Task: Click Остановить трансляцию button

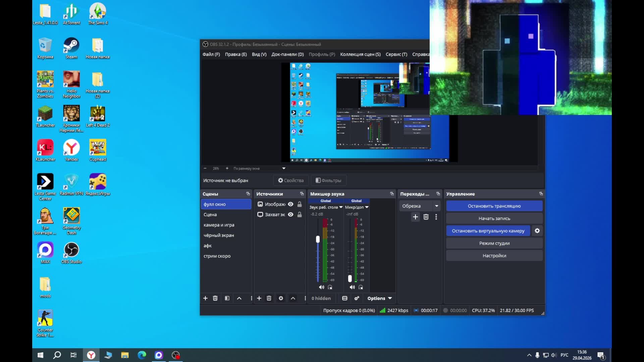Action: (x=494, y=206)
